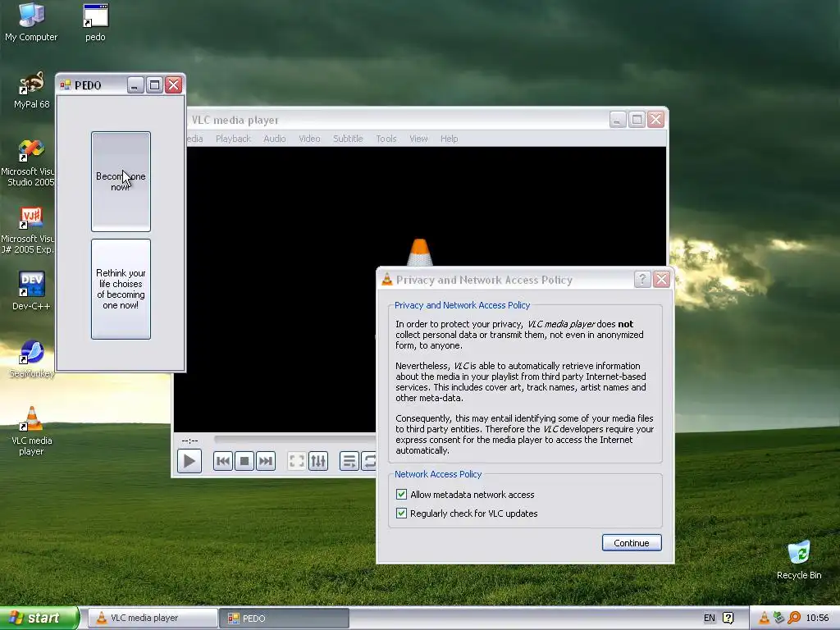Open the Windows Start menu
Image resolution: width=840 pixels, height=630 pixels.
coord(39,618)
